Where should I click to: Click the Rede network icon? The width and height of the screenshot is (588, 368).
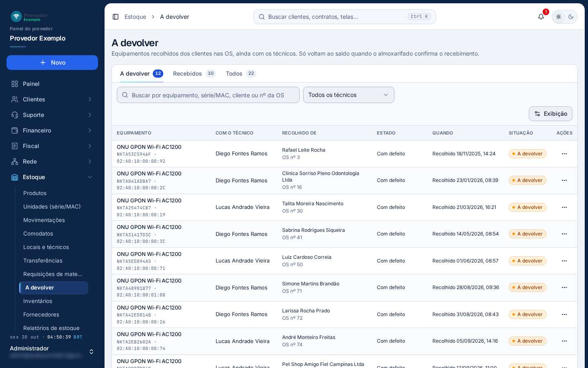click(15, 162)
